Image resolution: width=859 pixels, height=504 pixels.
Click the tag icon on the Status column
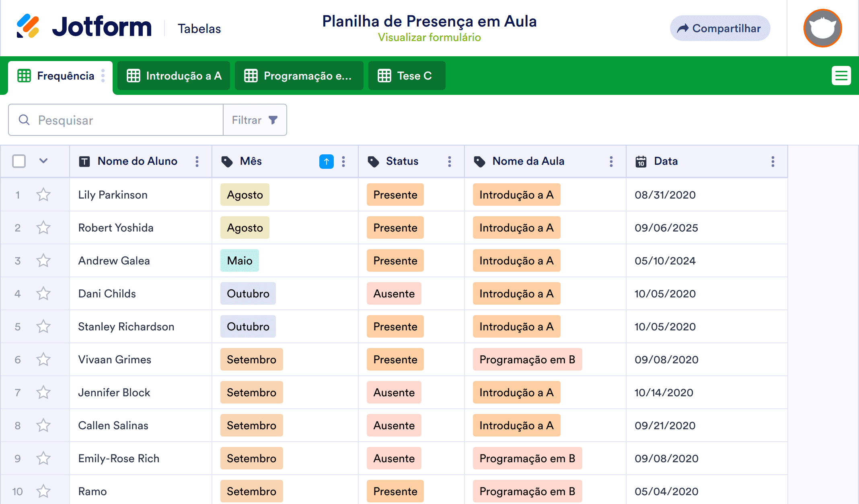pyautogui.click(x=373, y=161)
